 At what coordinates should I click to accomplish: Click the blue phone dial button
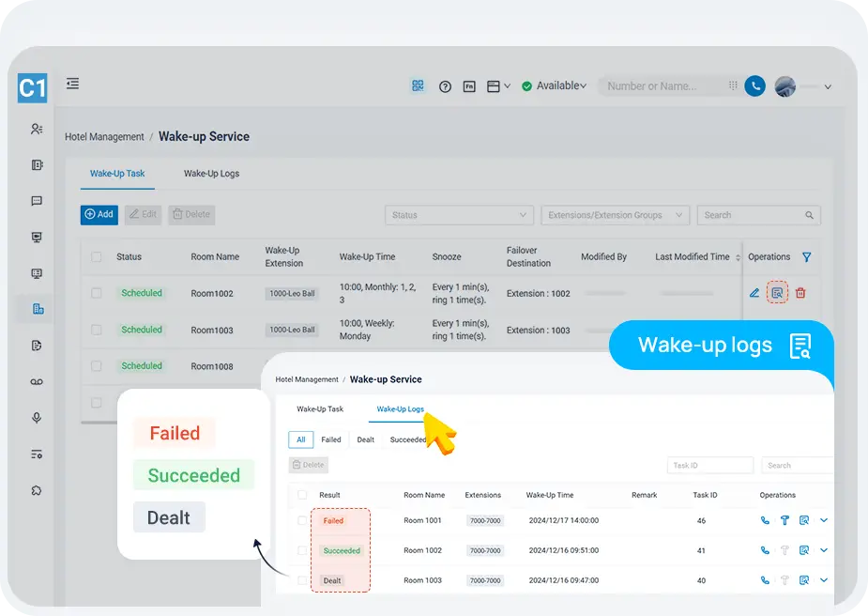pyautogui.click(x=754, y=86)
